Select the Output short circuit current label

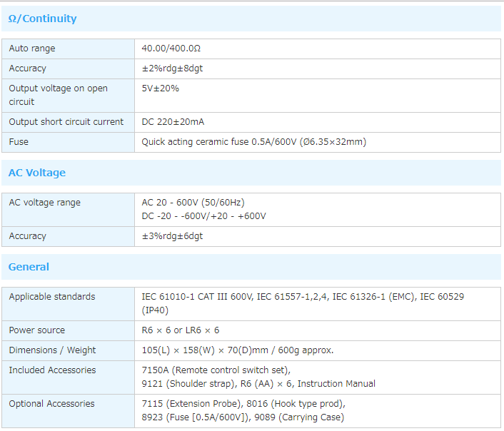[66, 122]
